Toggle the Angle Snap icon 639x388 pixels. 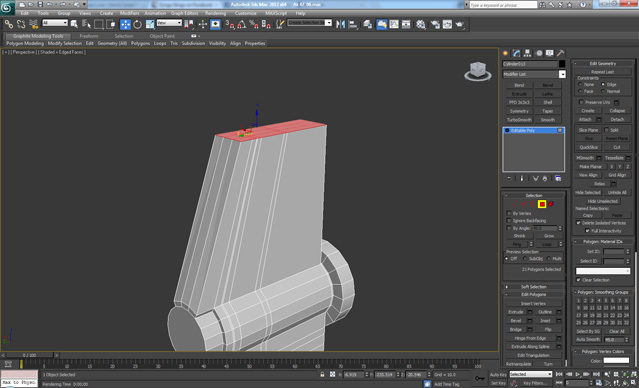242,24
